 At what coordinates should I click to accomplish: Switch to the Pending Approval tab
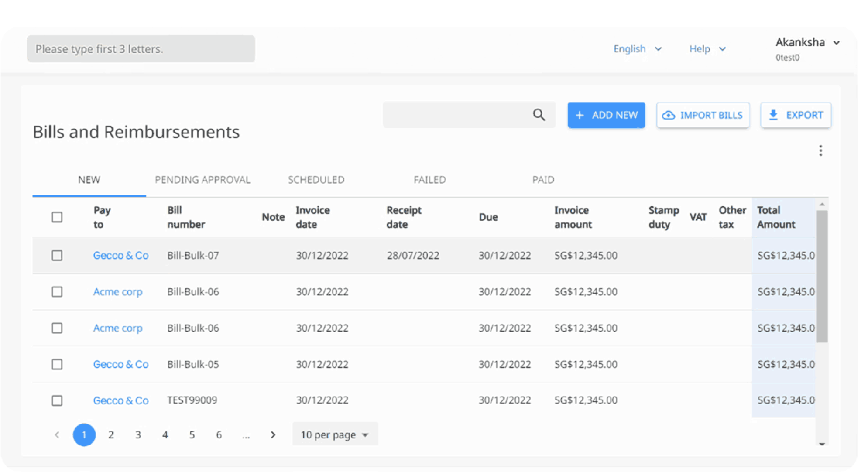203,180
